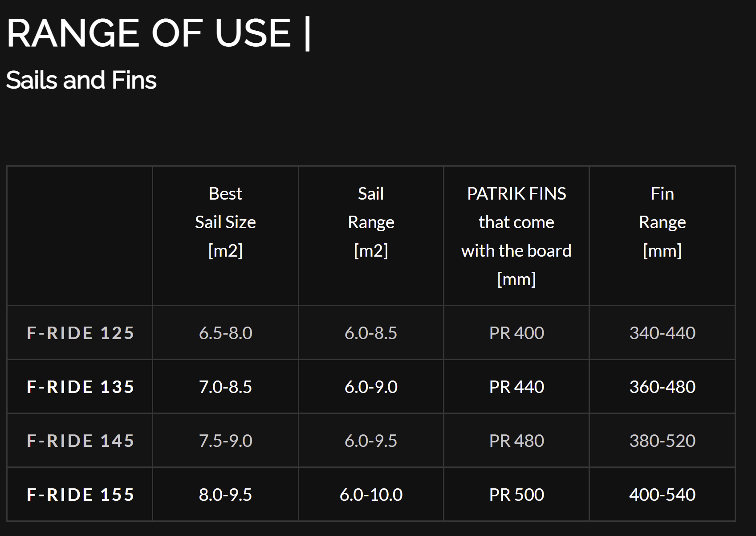
Task: Click the PATRIK FINS column header
Action: coord(516,236)
